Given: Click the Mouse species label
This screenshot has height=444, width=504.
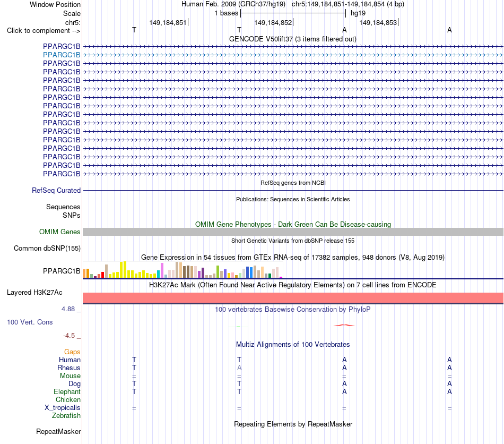Looking at the screenshot, I should click(70, 376).
